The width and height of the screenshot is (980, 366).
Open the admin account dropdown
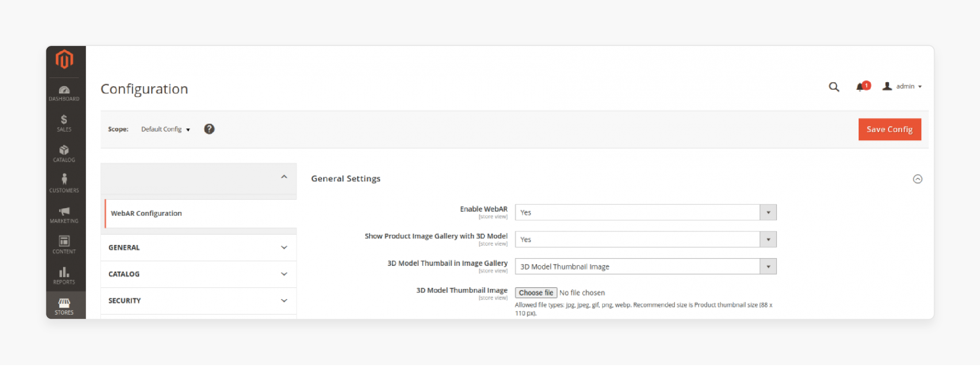[902, 86]
